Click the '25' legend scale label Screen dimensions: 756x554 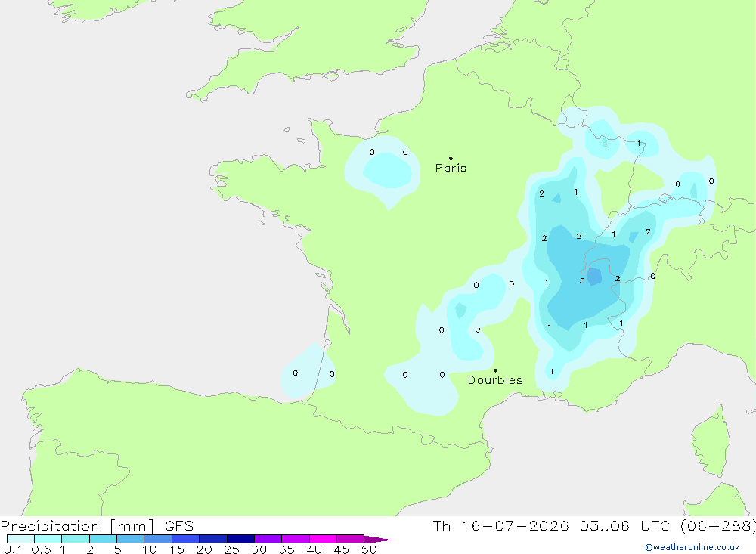click(x=231, y=549)
